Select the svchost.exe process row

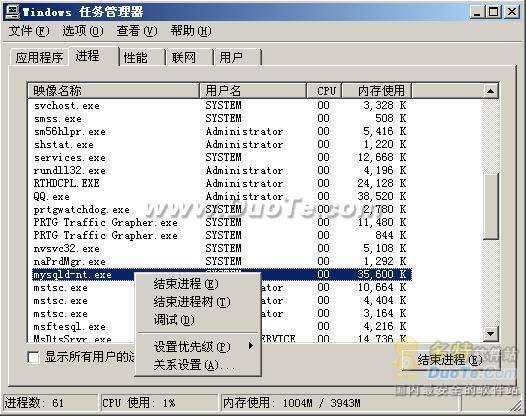221,105
